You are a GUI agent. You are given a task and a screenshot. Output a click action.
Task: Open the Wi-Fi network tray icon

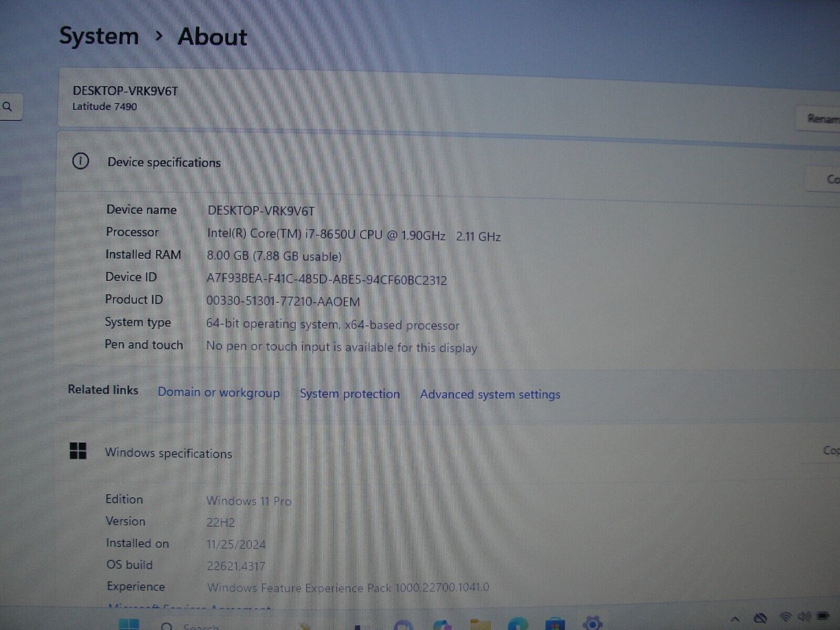click(x=786, y=617)
